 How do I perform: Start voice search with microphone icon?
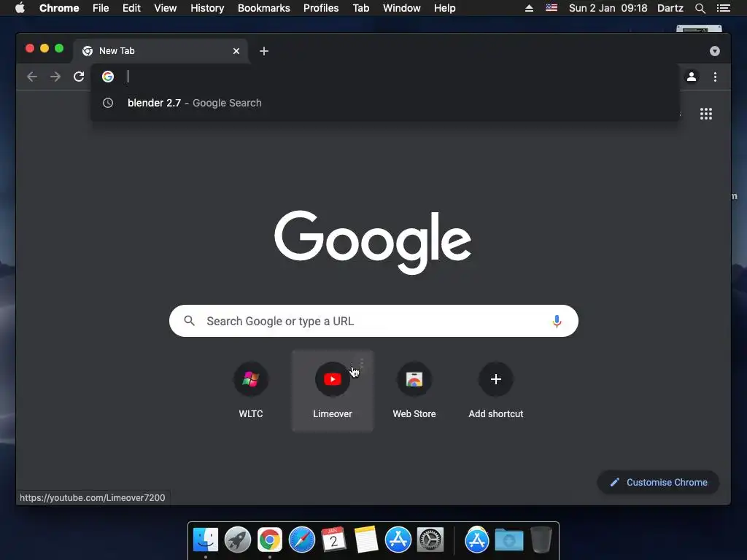point(557,322)
